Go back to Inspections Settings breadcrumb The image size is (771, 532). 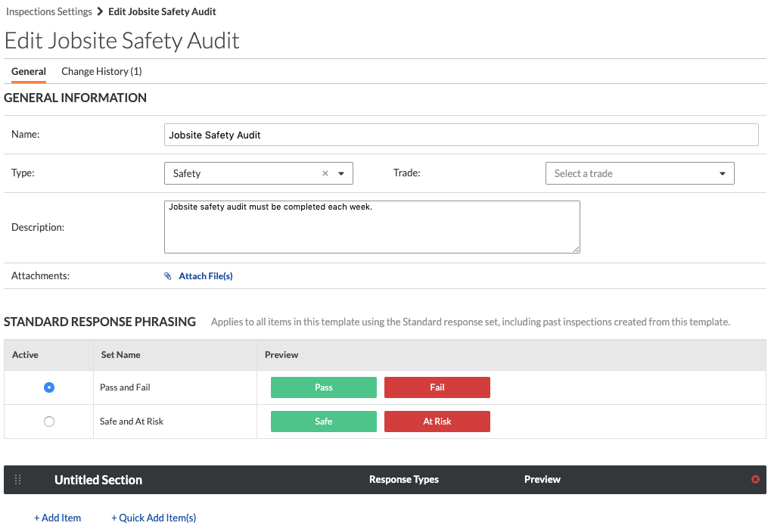point(49,11)
